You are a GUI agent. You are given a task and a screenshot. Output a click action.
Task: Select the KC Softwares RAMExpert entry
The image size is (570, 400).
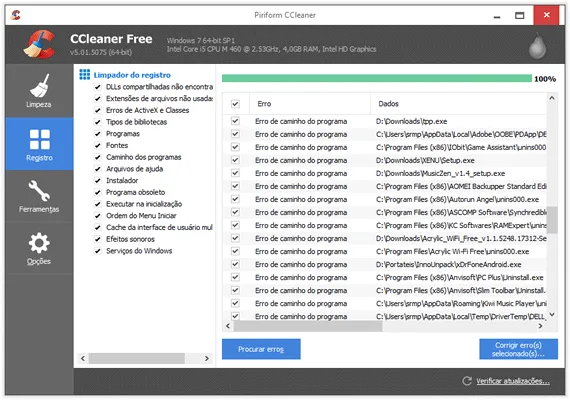(x=461, y=225)
